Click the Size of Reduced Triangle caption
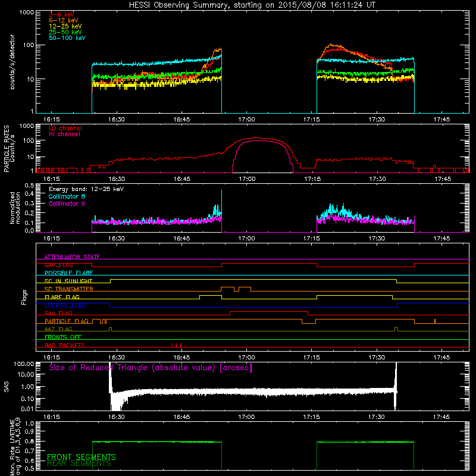Viewport: 476px width, 476px height. (151, 368)
